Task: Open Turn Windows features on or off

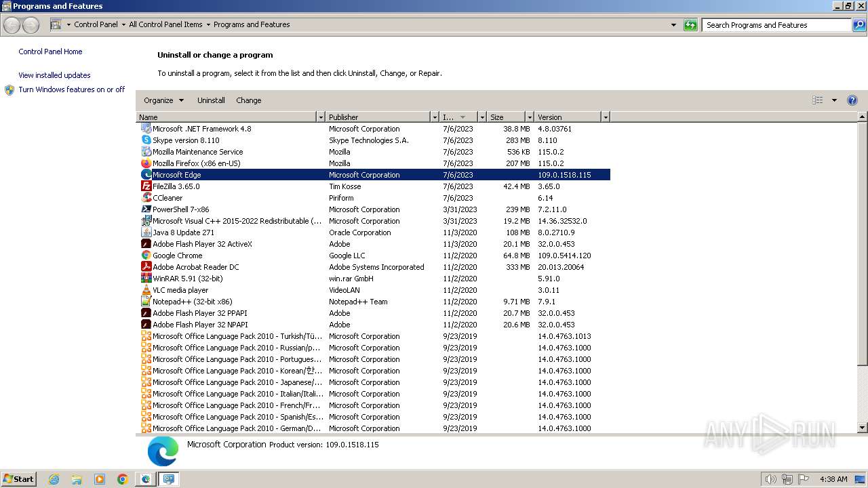Action: point(72,89)
